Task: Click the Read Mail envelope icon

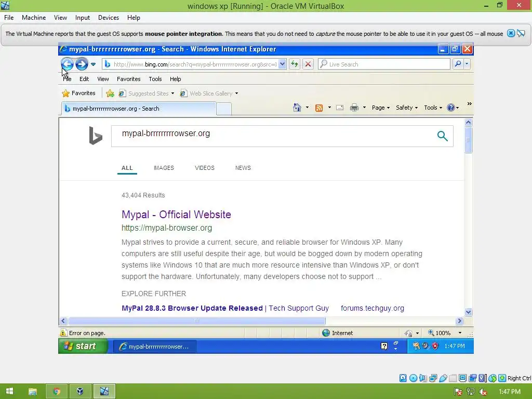Action: point(340,108)
